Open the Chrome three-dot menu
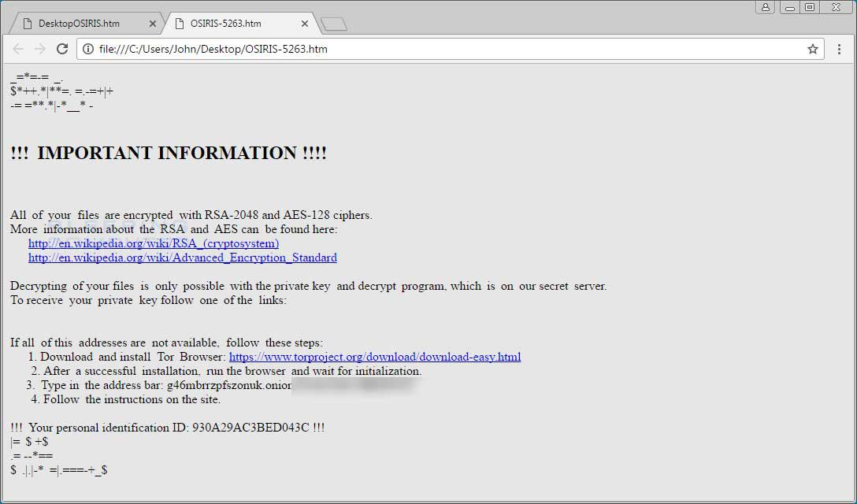This screenshot has height=504, width=857. click(x=839, y=49)
